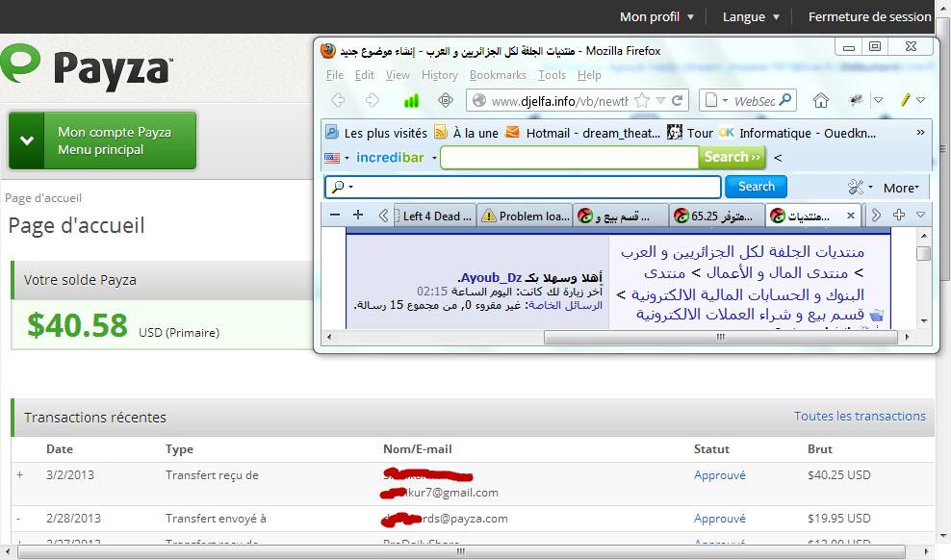Click the WebSearch magnifier icon
The height and width of the screenshot is (560, 951).
(x=785, y=100)
